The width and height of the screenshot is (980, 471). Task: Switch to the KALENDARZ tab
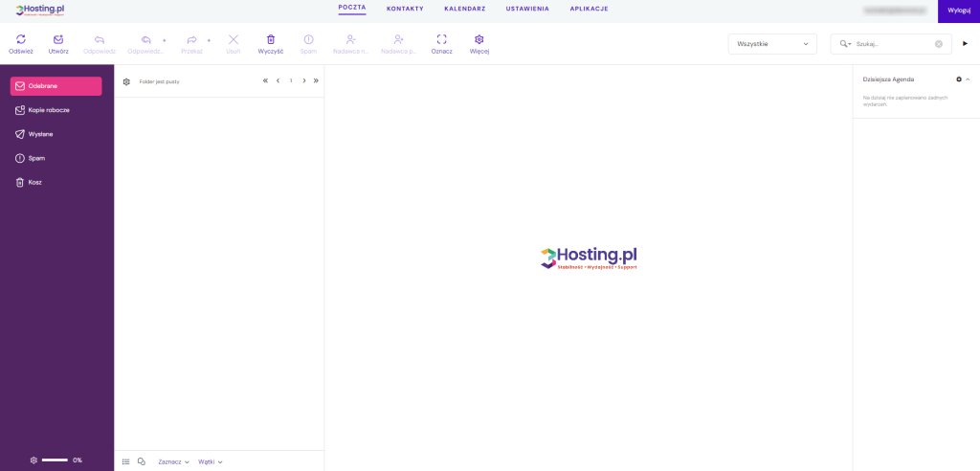pyautogui.click(x=465, y=9)
